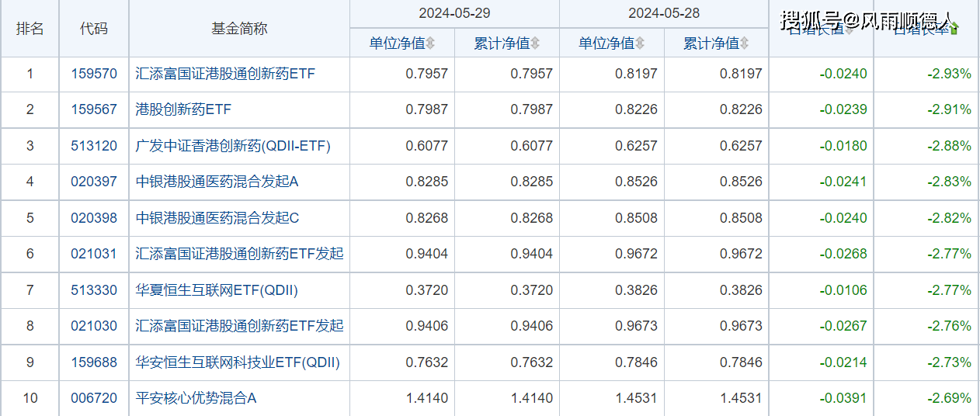The image size is (980, 416).
Task: Select 05-29 单位净值 value for fund 159567
Action: (x=427, y=110)
